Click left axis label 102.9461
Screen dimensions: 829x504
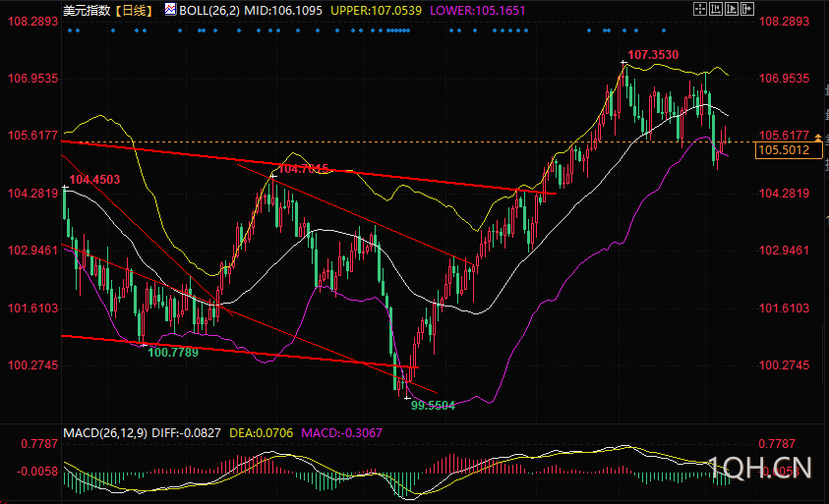(32, 250)
